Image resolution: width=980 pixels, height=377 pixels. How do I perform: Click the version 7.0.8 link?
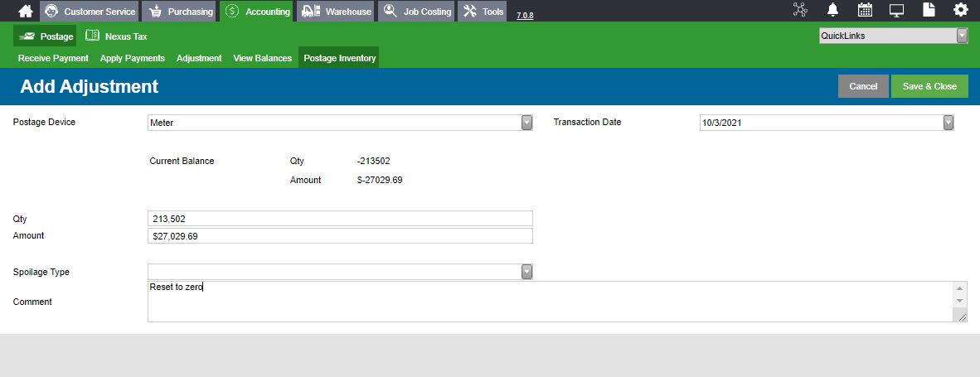(525, 15)
